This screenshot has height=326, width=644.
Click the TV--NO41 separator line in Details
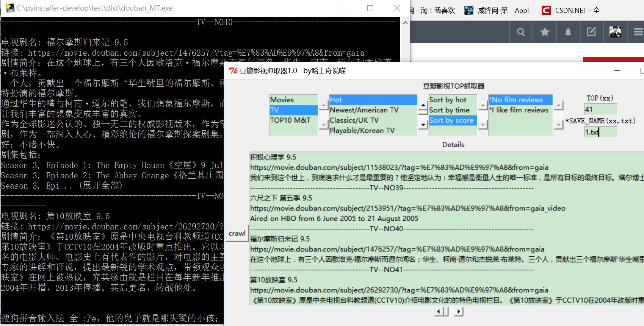[x=392, y=270]
